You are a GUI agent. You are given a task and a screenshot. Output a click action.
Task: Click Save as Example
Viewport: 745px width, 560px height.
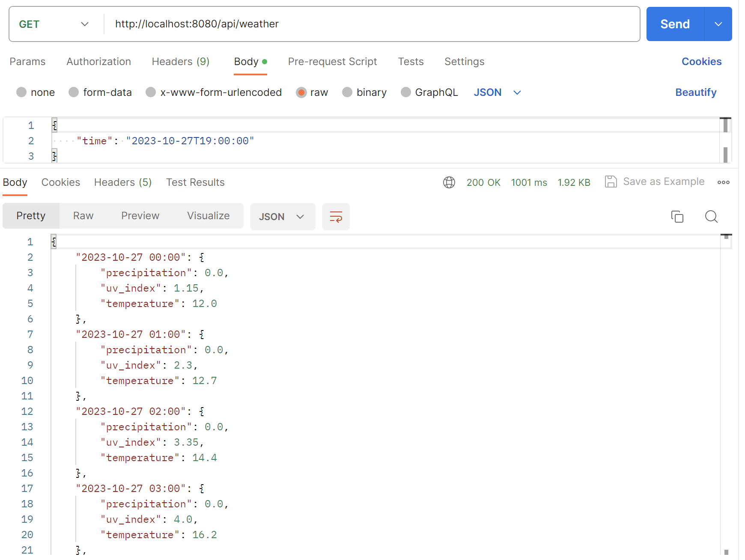[664, 182]
